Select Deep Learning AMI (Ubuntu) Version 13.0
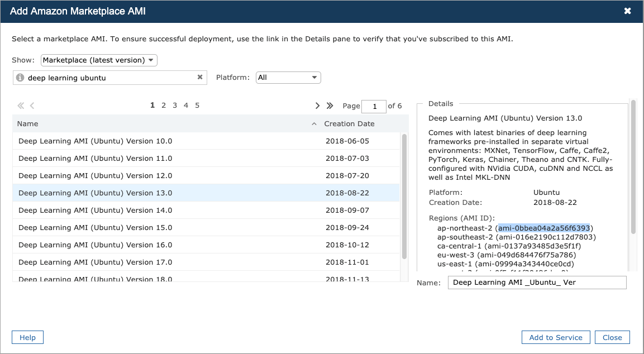The image size is (644, 354). (206, 193)
